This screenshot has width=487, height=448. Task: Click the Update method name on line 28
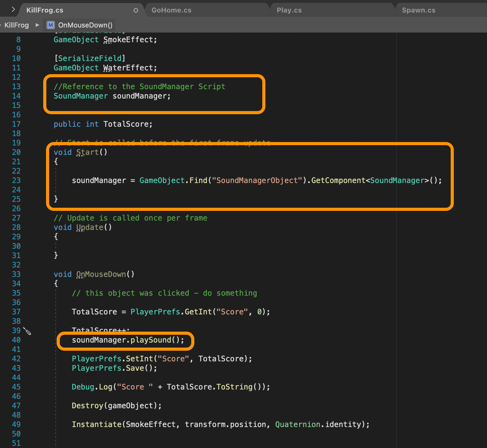90,227
